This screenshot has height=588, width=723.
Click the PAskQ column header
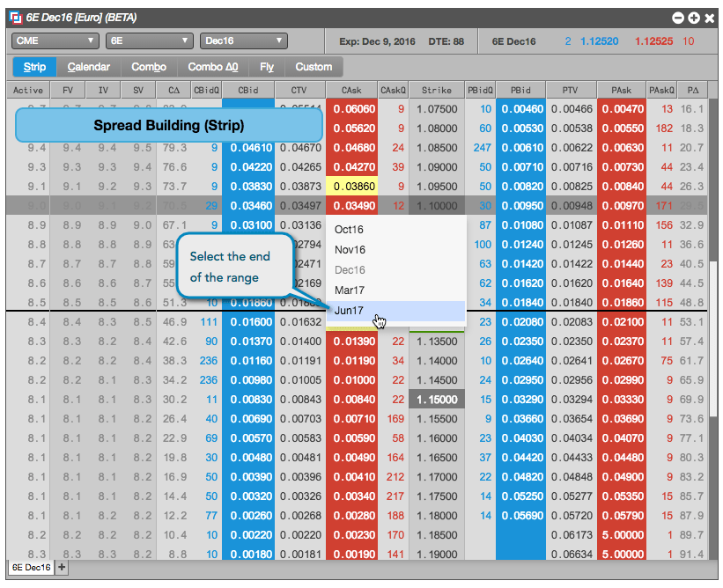661,91
